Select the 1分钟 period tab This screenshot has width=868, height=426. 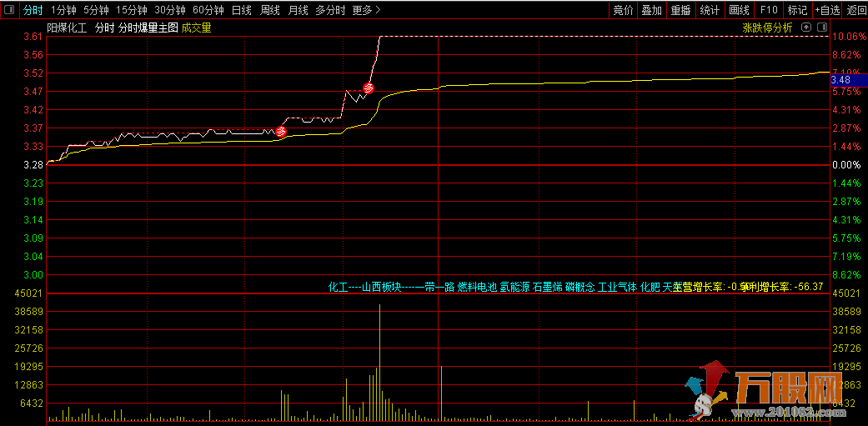click(63, 10)
